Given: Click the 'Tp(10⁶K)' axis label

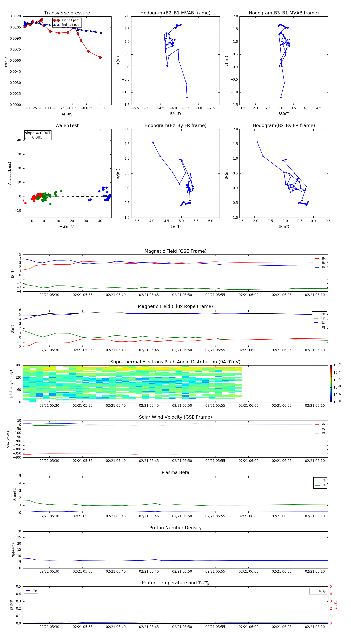Looking at the screenshot, I should pos(12,605).
